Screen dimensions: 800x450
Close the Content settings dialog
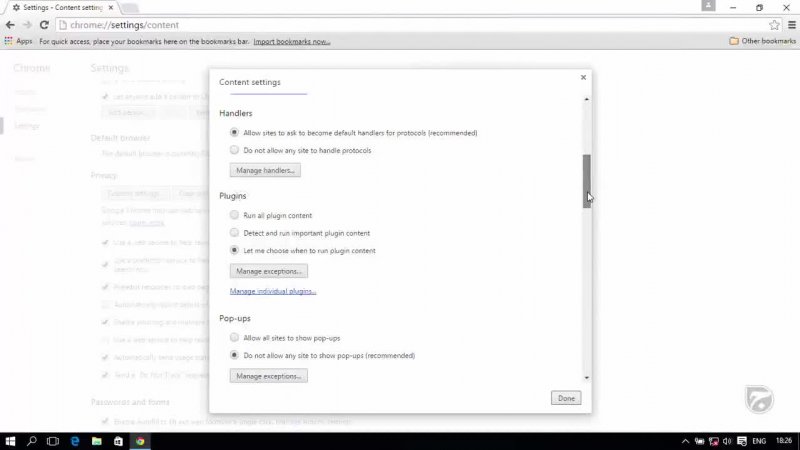click(583, 78)
